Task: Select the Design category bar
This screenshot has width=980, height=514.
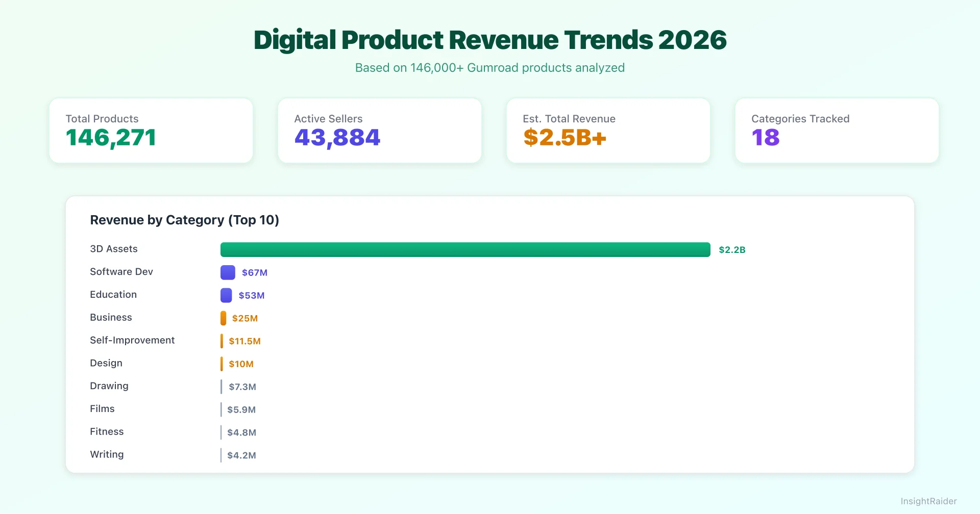Action: tap(222, 364)
